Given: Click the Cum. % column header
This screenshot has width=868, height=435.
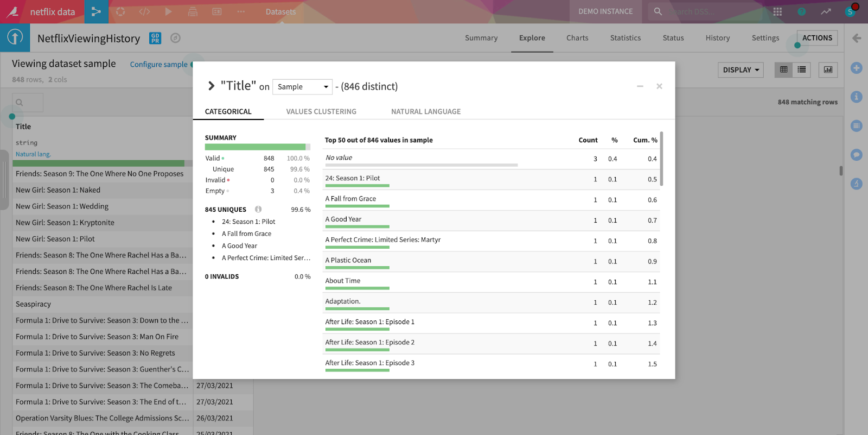Looking at the screenshot, I should point(645,140).
